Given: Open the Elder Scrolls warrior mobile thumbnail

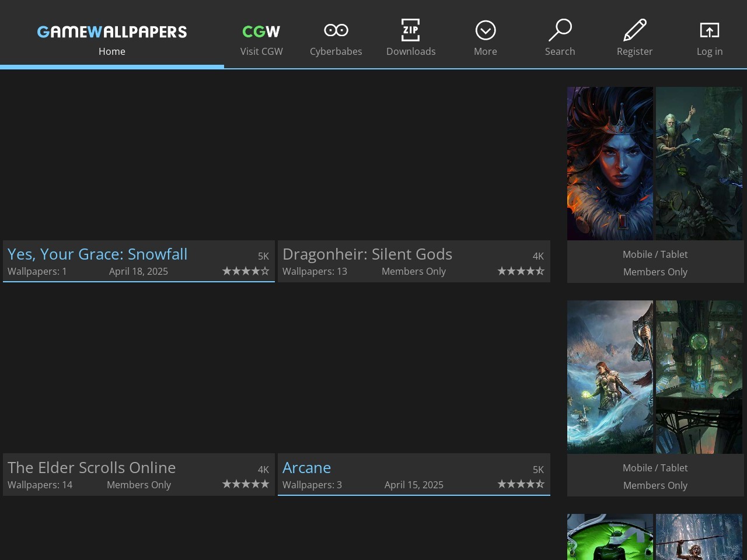Looking at the screenshot, I should click(x=610, y=377).
